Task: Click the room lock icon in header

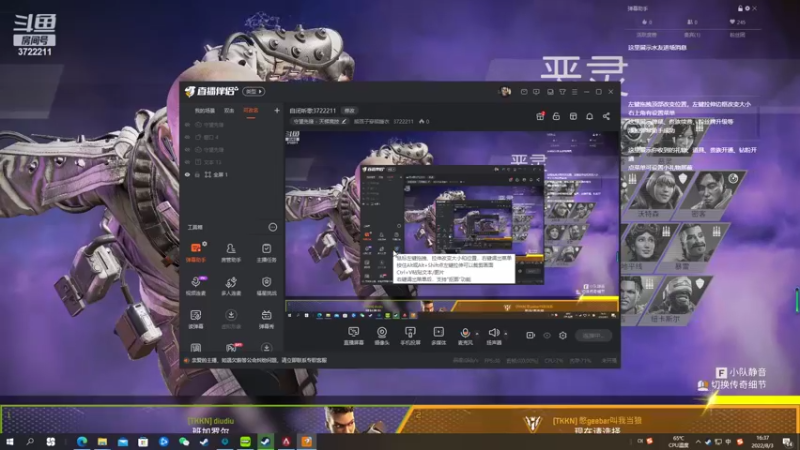Action: [556, 116]
